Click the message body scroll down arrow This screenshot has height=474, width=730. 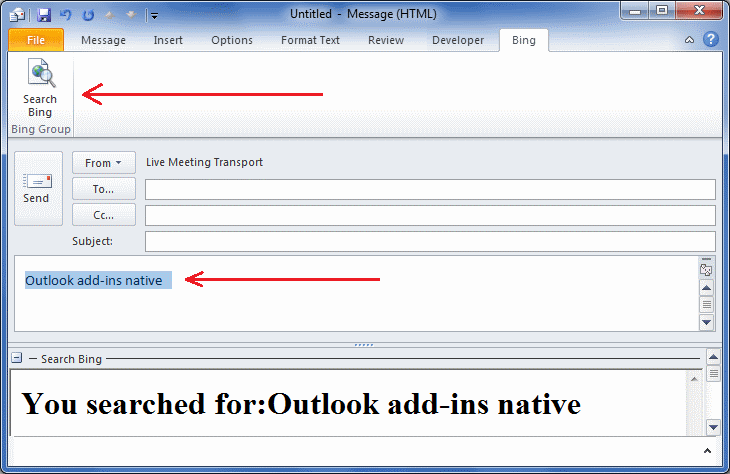click(x=706, y=322)
